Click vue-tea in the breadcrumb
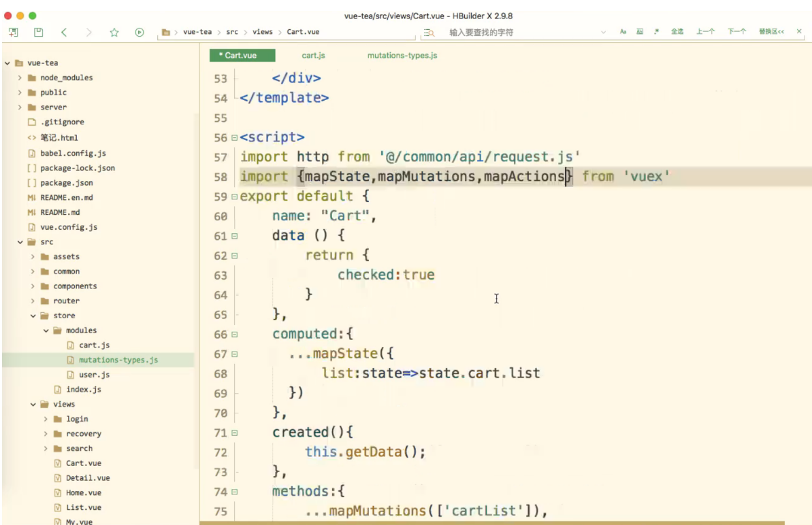The image size is (812, 525). click(x=197, y=32)
